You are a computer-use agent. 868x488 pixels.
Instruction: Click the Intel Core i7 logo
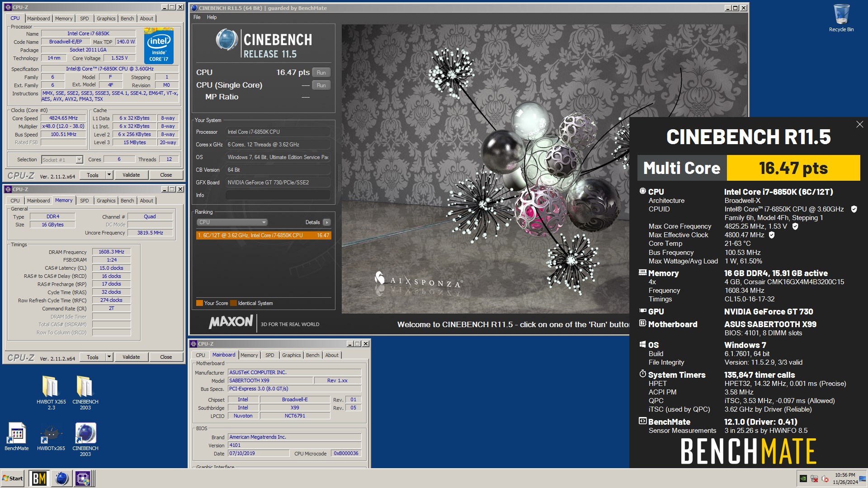(x=159, y=46)
